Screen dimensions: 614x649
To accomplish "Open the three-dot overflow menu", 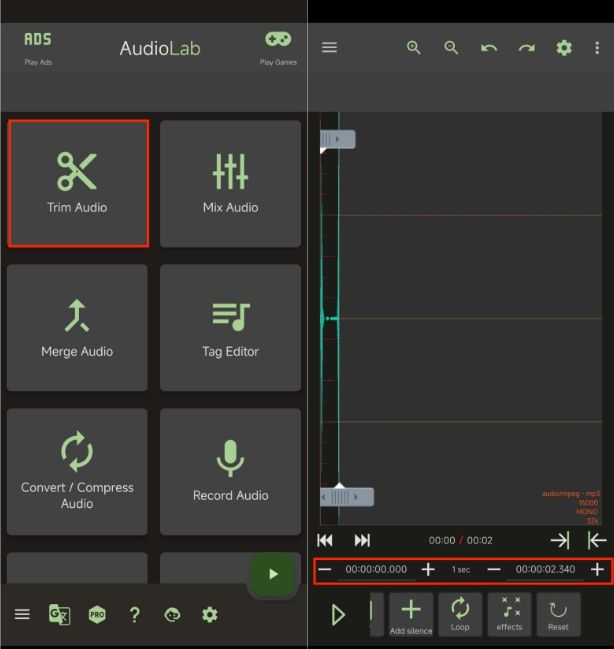I will (x=597, y=48).
